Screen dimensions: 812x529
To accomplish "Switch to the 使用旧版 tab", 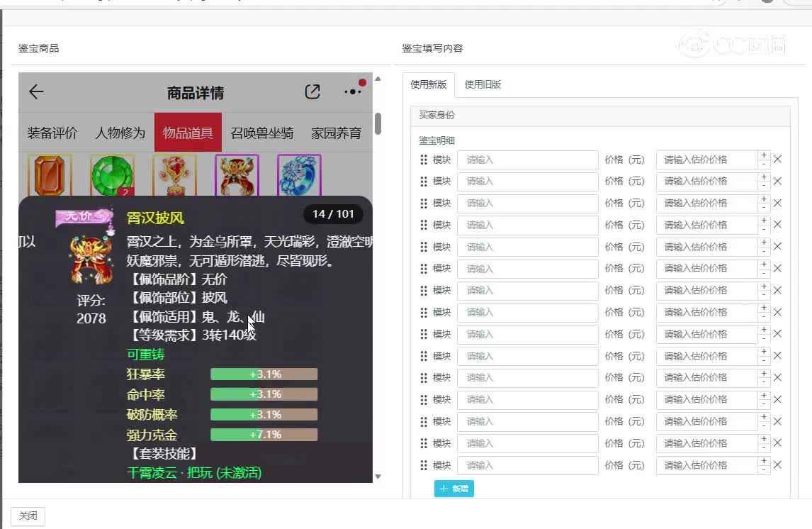I will coord(481,84).
